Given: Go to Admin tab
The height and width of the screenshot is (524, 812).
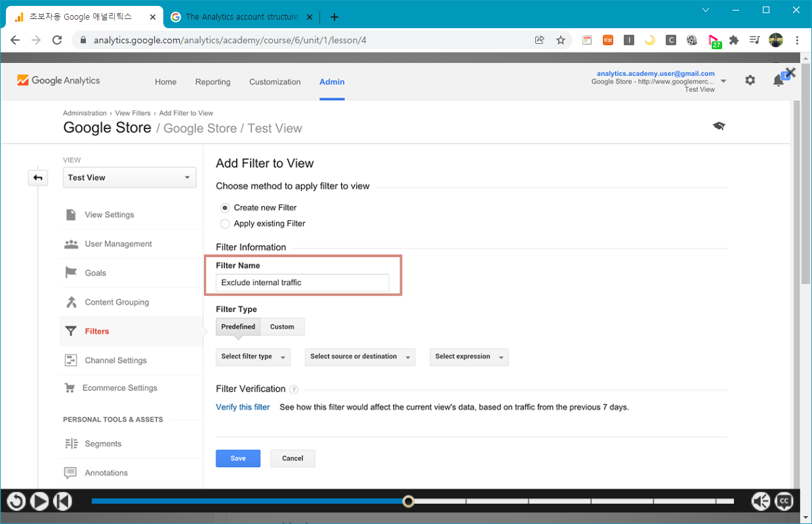Looking at the screenshot, I should [x=332, y=82].
